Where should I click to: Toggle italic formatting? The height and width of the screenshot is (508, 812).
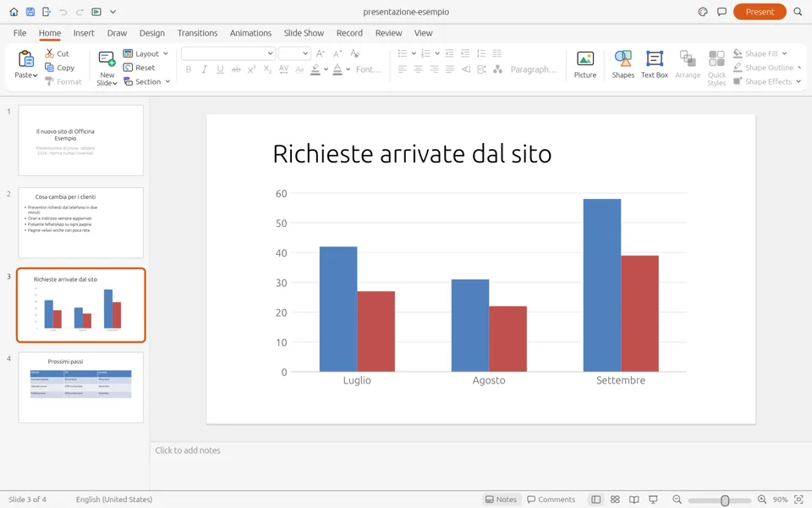(x=204, y=69)
